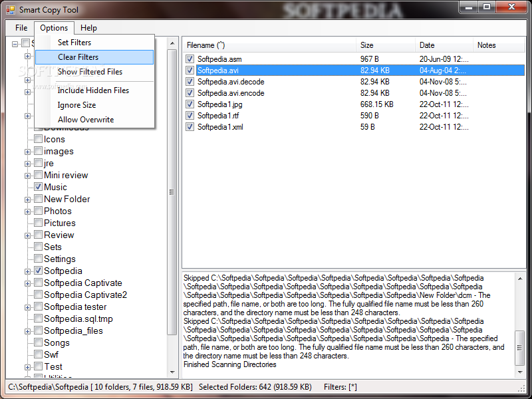Expand the Softpedia Captivate node

click(27, 283)
